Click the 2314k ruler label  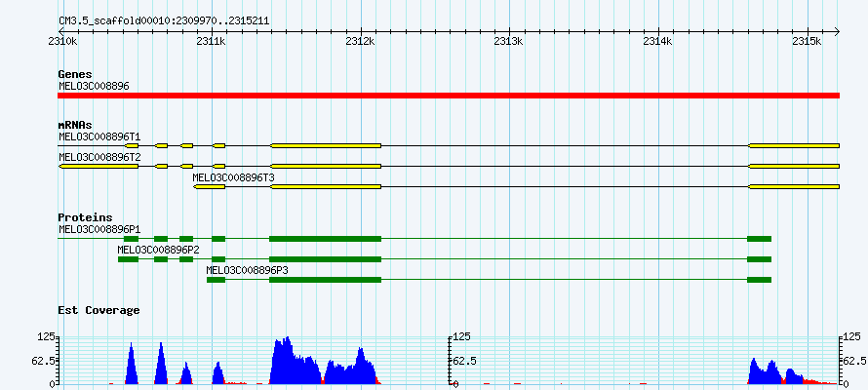(x=659, y=41)
